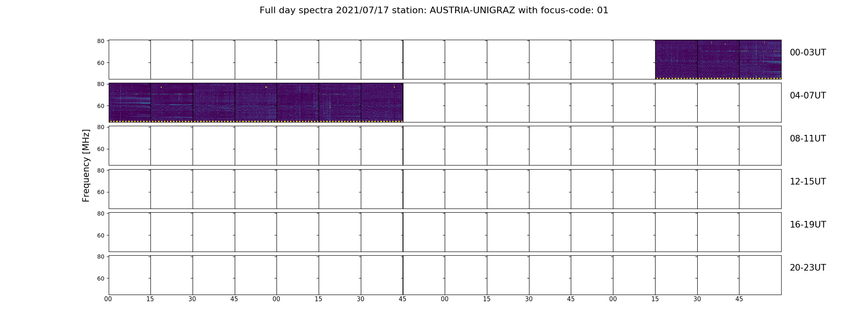Click the '12-15UT' row label

point(808,182)
